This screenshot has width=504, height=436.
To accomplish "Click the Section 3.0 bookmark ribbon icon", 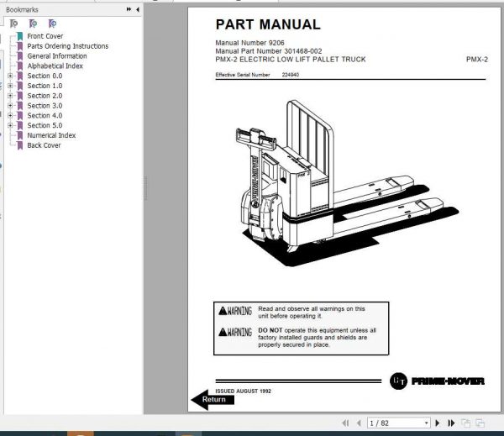I will (x=20, y=106).
